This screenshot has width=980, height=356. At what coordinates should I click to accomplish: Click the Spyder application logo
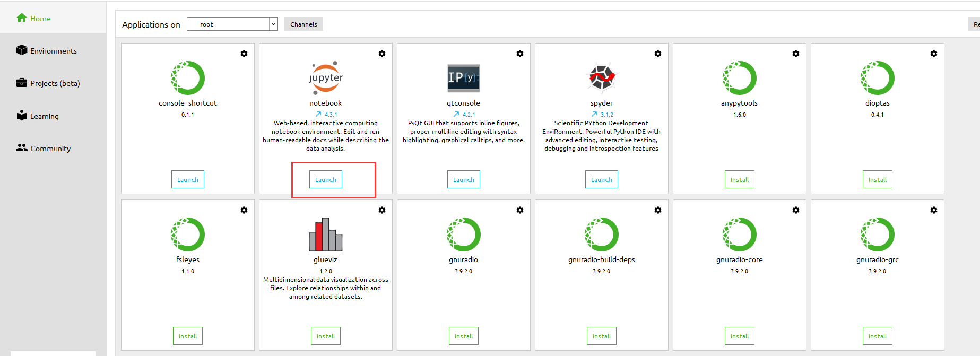coord(602,78)
